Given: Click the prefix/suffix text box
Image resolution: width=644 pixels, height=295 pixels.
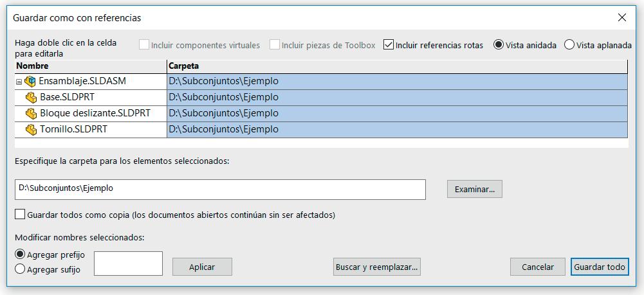Looking at the screenshot, I should point(129,264).
